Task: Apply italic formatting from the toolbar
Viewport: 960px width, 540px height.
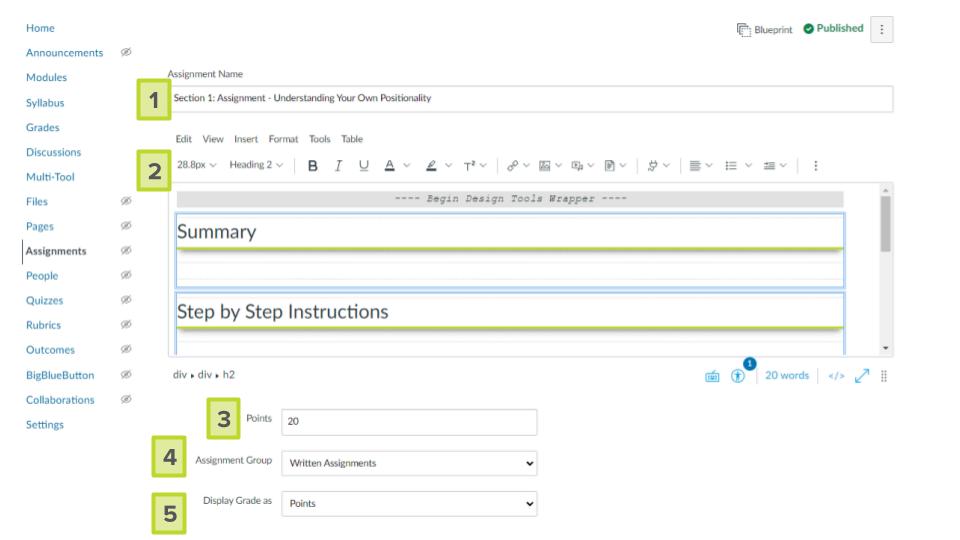Action: pyautogui.click(x=339, y=166)
